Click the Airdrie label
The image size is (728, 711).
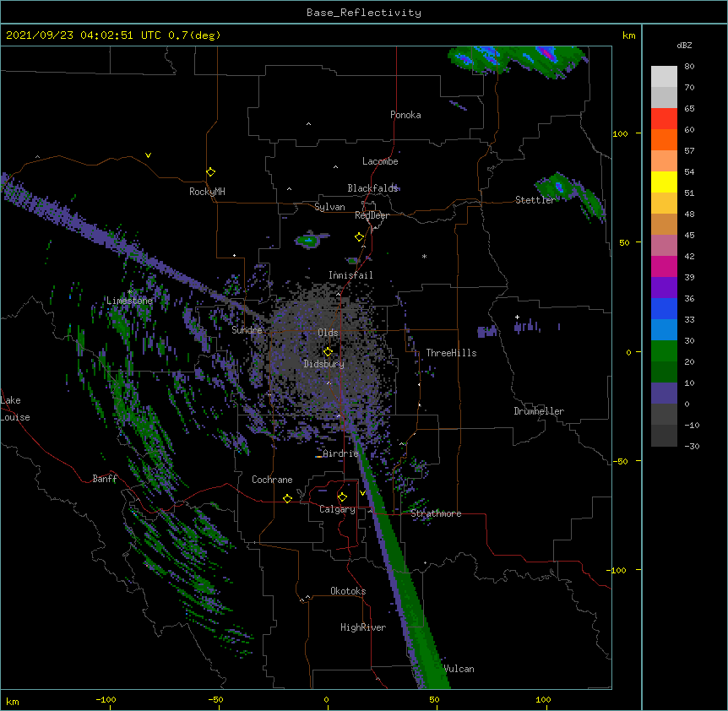(340, 453)
